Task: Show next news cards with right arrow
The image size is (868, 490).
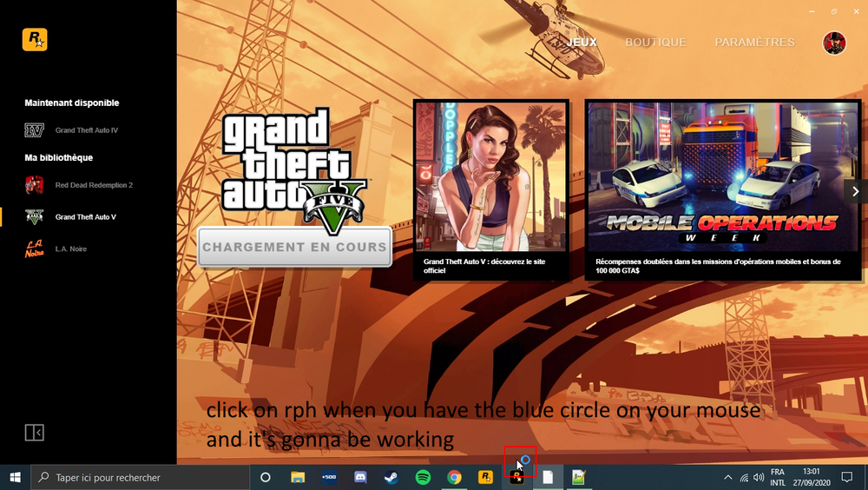Action: (855, 191)
